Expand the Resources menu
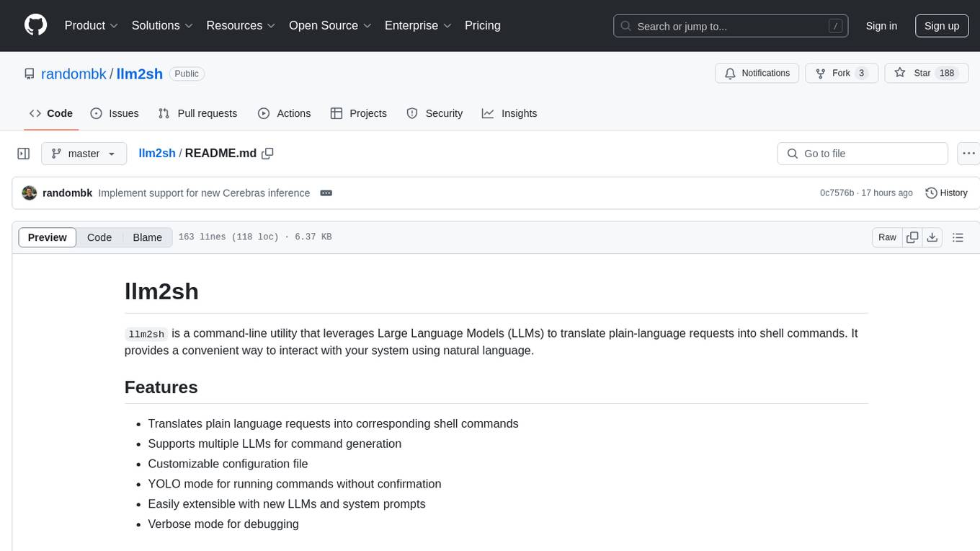This screenshot has width=980, height=551. (x=241, y=25)
